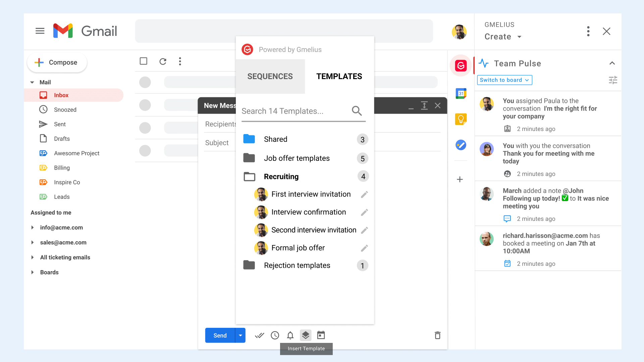Select the Templates tab
The width and height of the screenshot is (644, 362).
[339, 76]
